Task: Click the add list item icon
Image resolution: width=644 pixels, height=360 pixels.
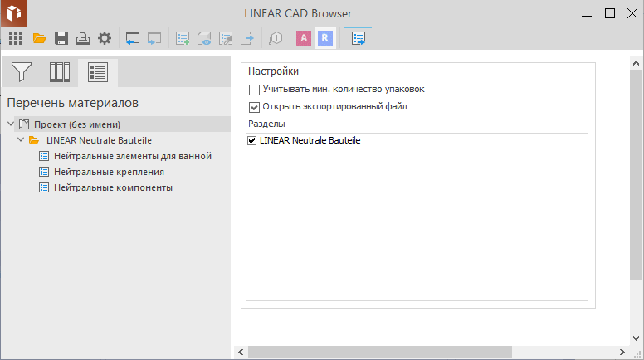Action: pos(183,38)
